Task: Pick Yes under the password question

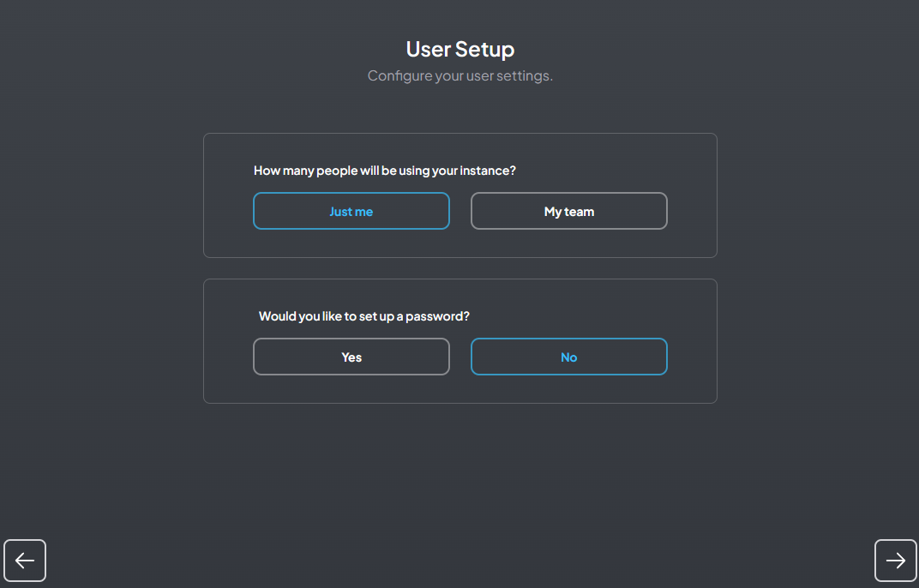Action: tap(351, 357)
